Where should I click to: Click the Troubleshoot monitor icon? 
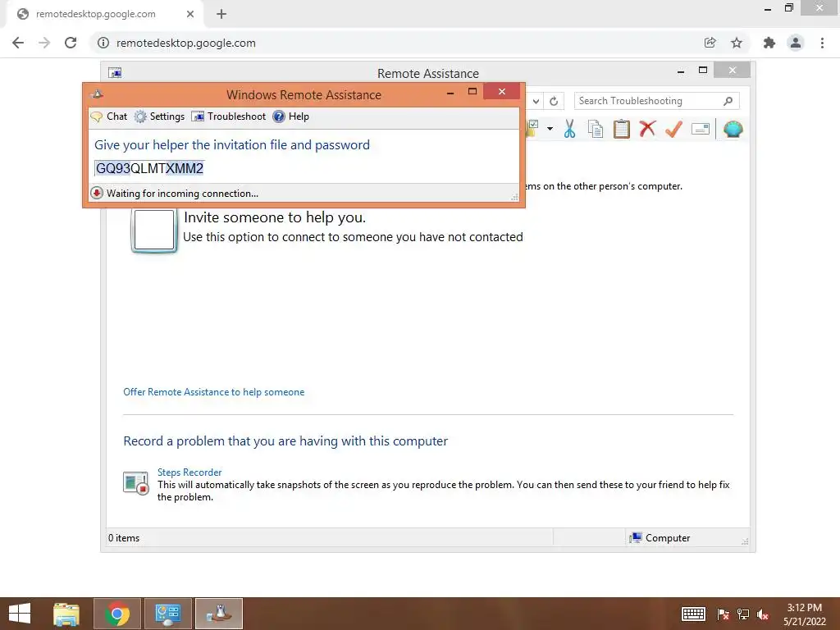198,116
